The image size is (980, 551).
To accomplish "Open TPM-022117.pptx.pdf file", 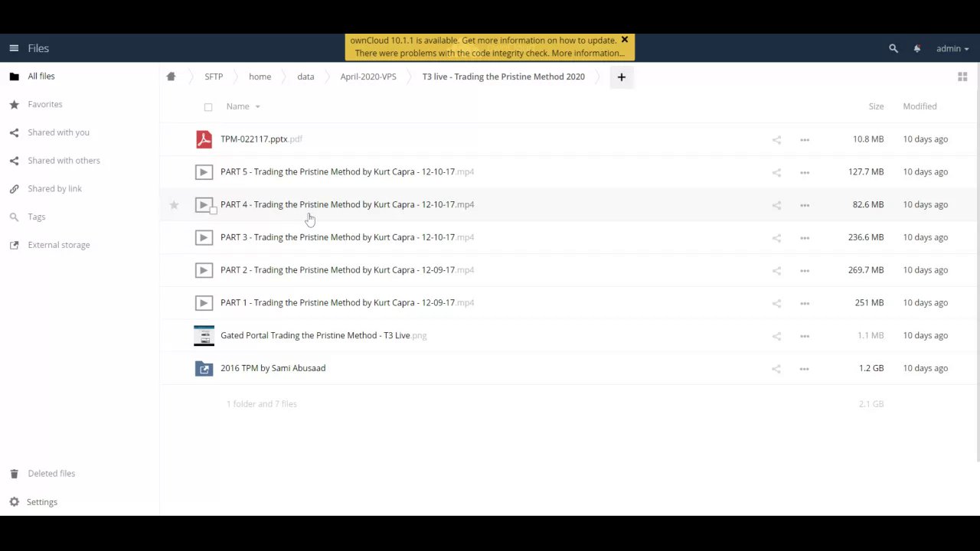I will click(261, 139).
